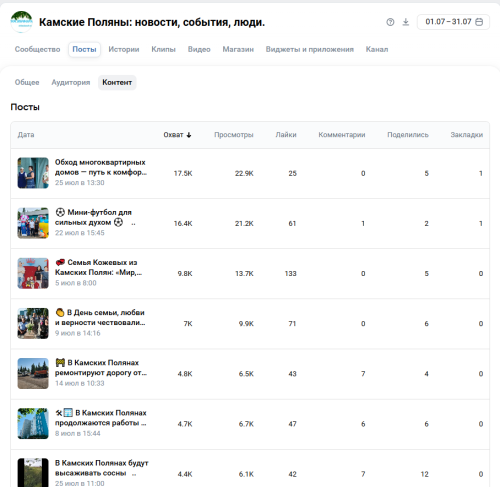Sort posts by Охват column

(177, 135)
